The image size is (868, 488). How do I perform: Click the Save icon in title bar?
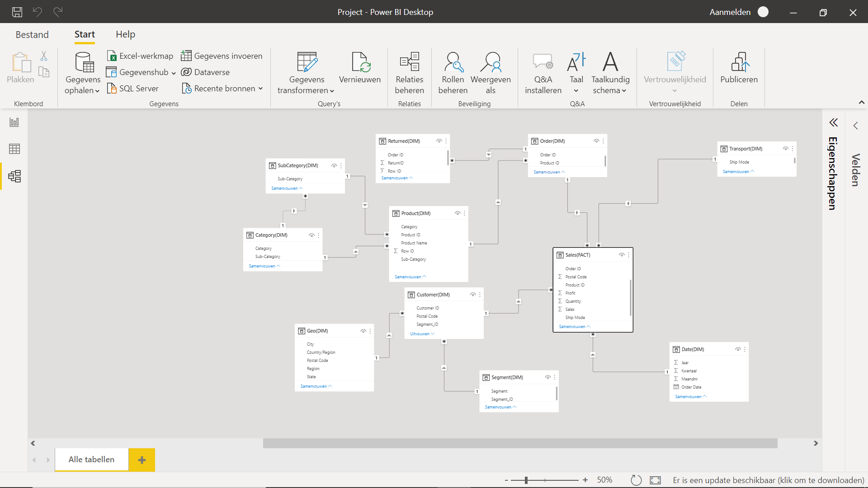pos(17,12)
